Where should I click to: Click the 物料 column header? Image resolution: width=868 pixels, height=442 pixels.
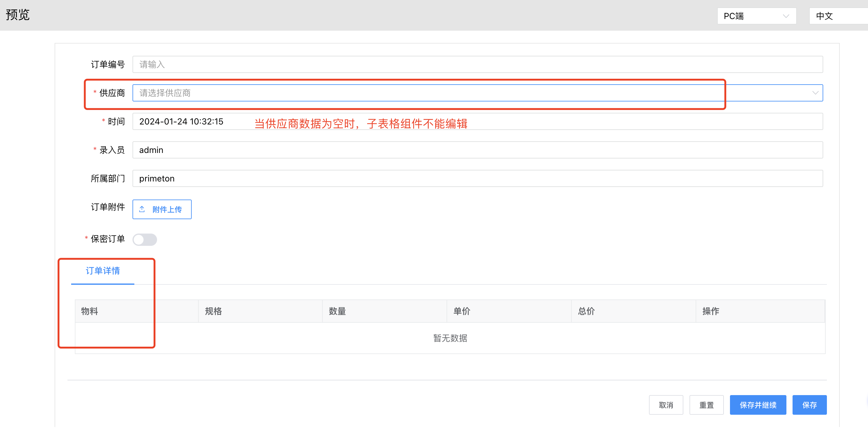(90, 311)
